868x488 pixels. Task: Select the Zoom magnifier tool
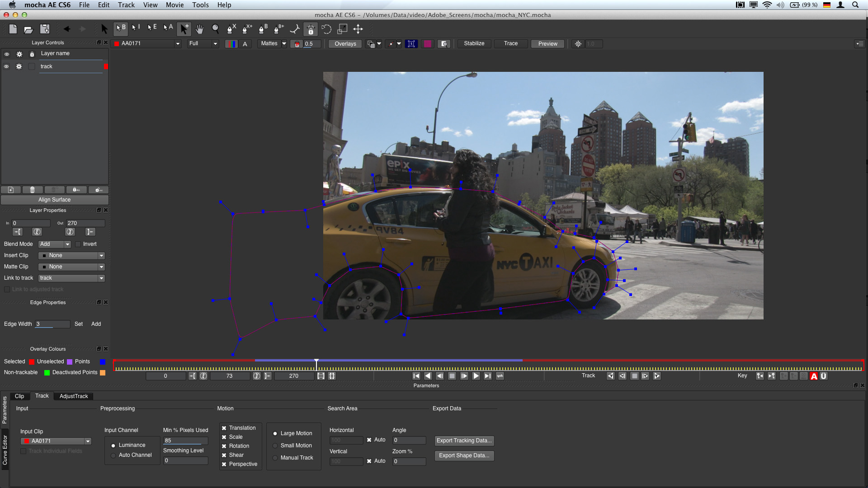[x=216, y=29]
